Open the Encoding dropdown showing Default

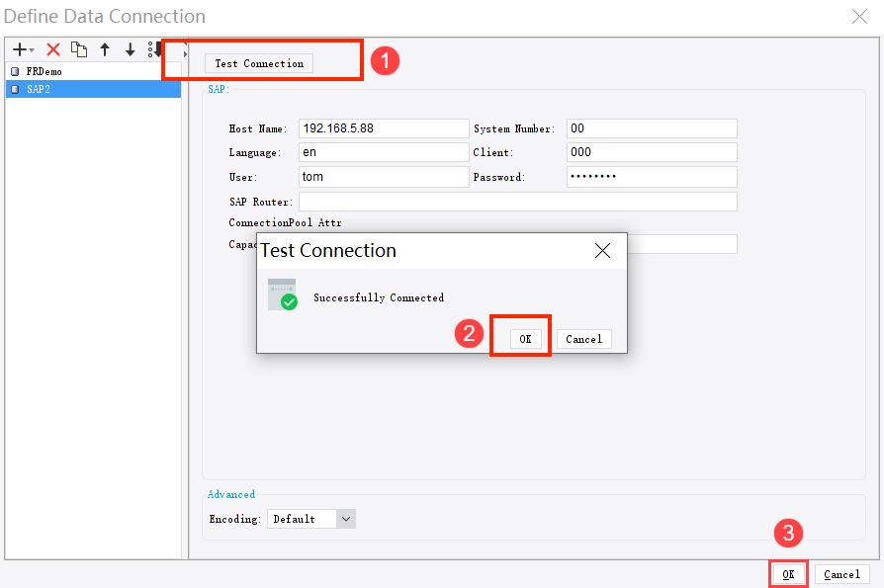coord(344,518)
